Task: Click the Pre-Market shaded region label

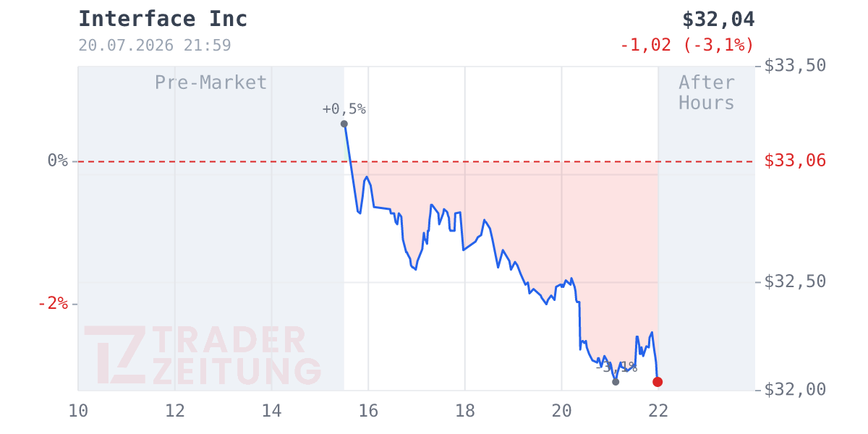Action: (210, 82)
